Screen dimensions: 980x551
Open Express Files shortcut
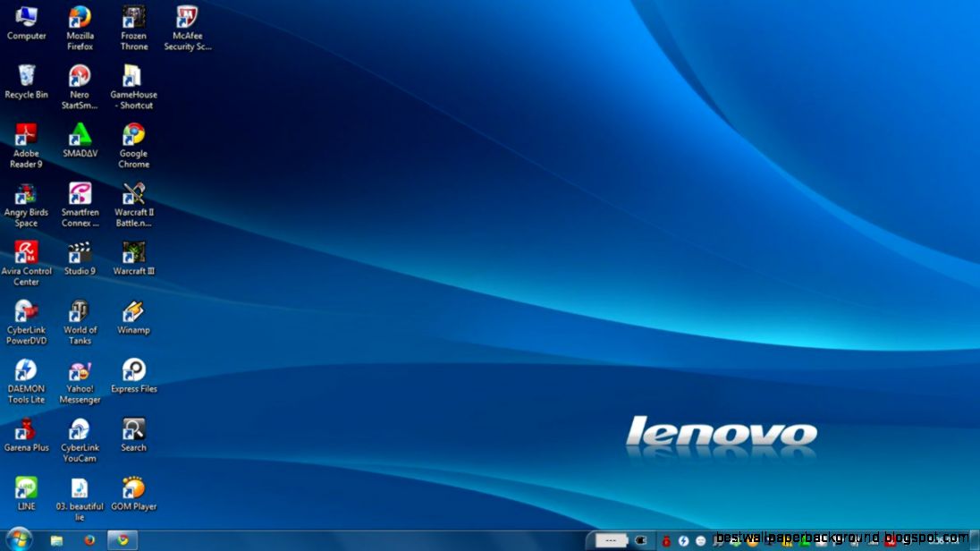(x=134, y=377)
